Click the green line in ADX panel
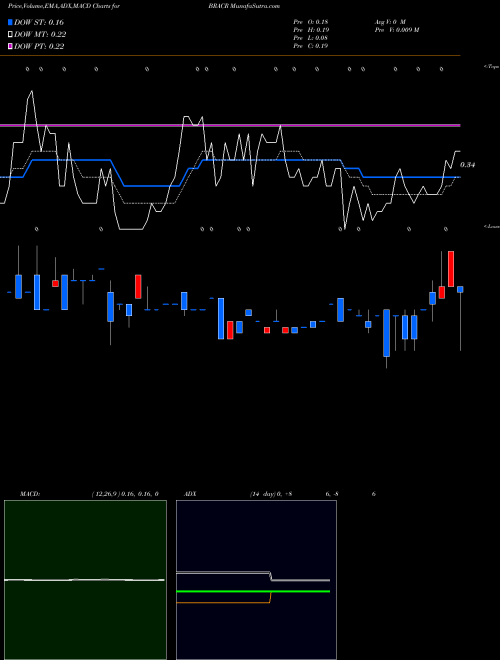The height and width of the screenshot is (660, 500). pos(253,591)
